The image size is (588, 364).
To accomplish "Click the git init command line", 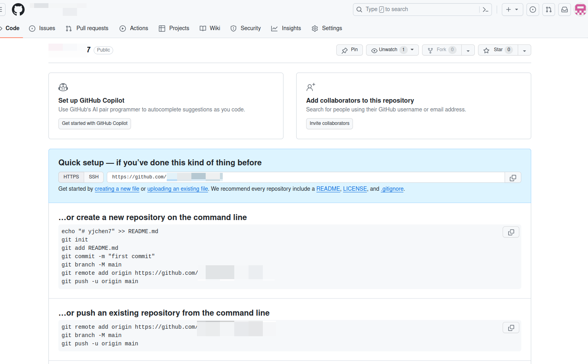I will pyautogui.click(x=75, y=239).
